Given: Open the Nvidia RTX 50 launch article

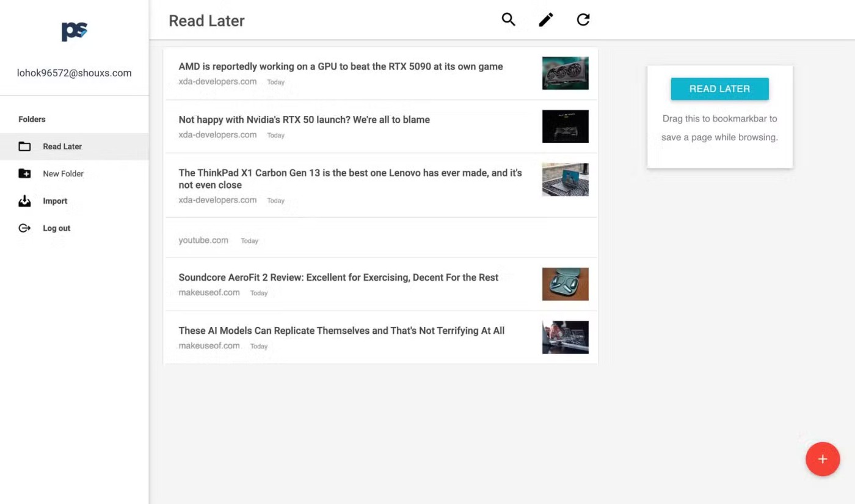Looking at the screenshot, I should coord(304,120).
